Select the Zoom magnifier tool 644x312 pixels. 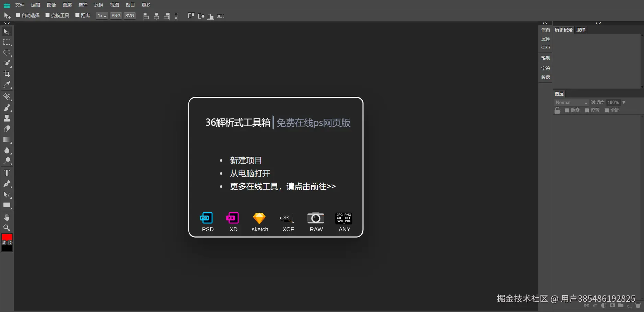click(x=7, y=228)
